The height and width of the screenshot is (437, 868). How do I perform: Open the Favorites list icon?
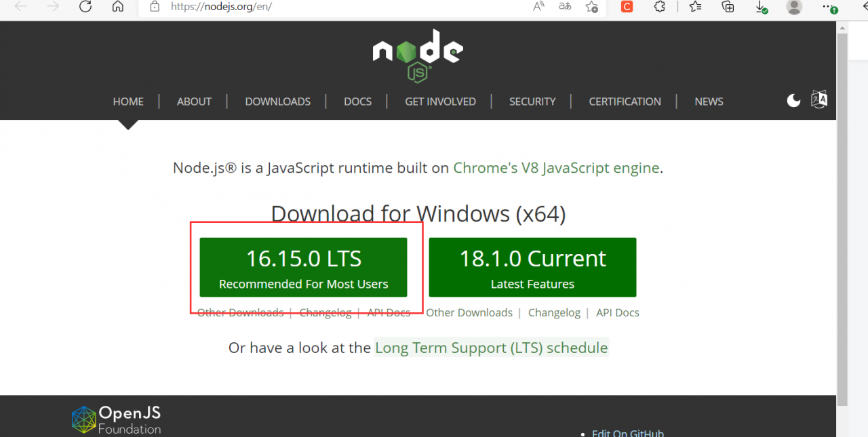click(695, 7)
